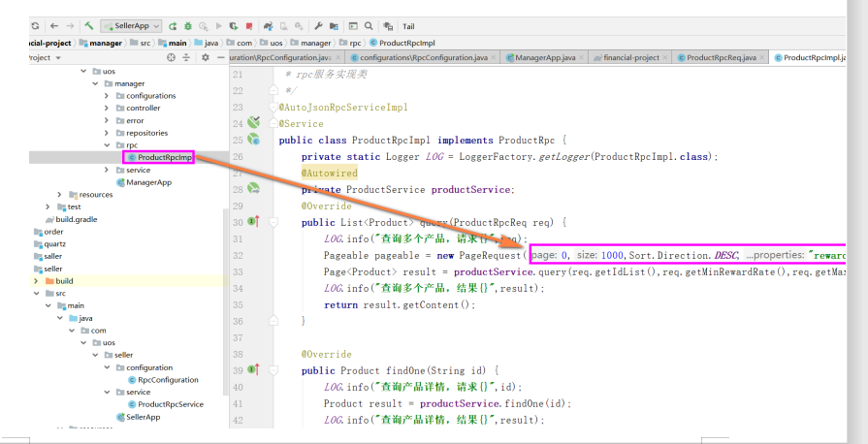
Task: Build project with the green hammer icon
Action: [88, 26]
